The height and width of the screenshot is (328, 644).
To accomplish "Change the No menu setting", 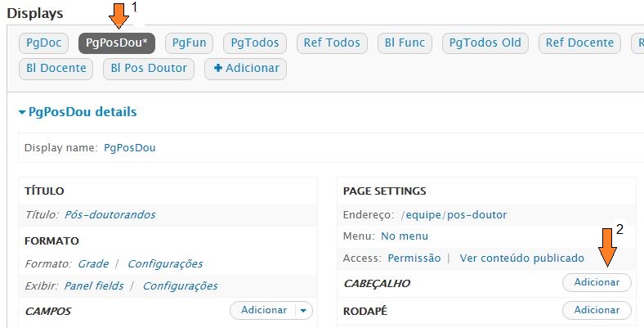I will tap(405, 236).
